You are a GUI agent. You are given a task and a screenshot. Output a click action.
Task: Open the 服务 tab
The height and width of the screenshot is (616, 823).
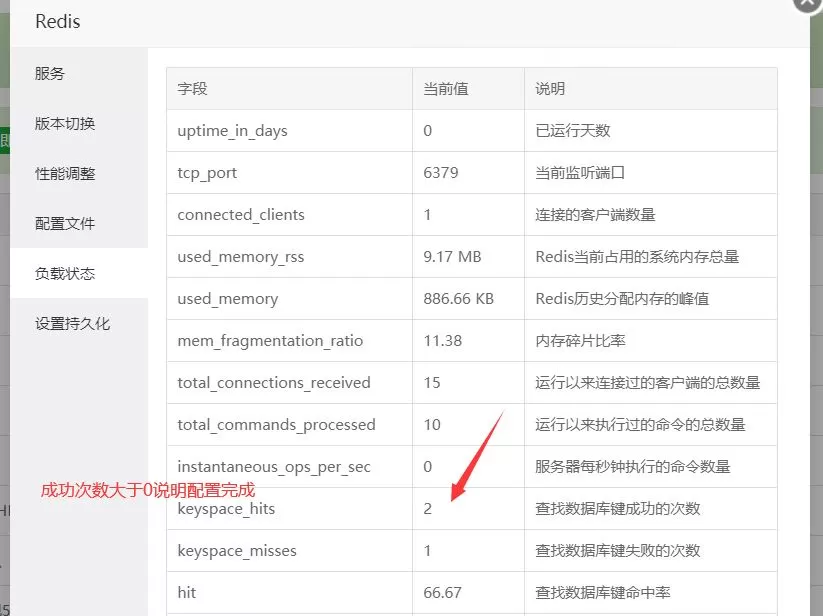tap(49, 73)
